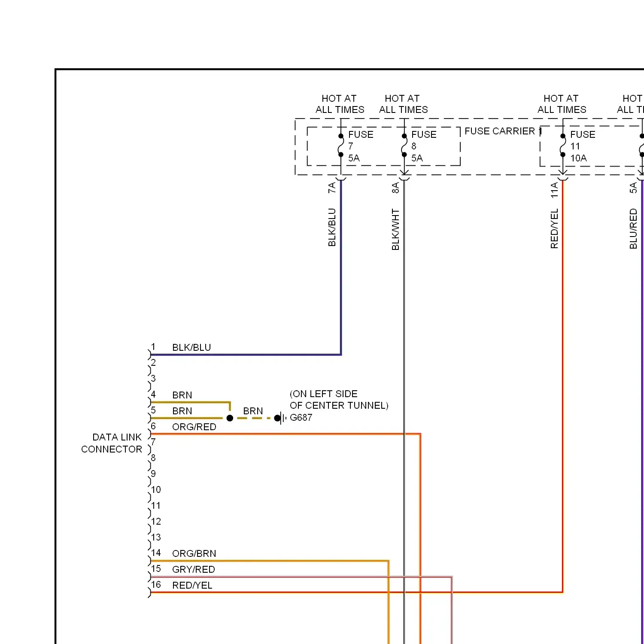
Task: Click the "RED/YEL" label at pin 16
Action: tap(192, 585)
